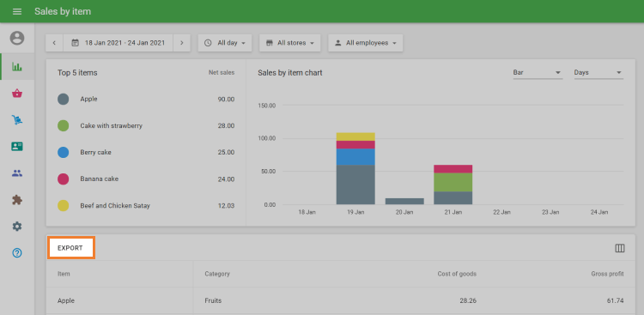Click the 20 Jan bar
This screenshot has width=644, height=315.
pyautogui.click(x=404, y=201)
